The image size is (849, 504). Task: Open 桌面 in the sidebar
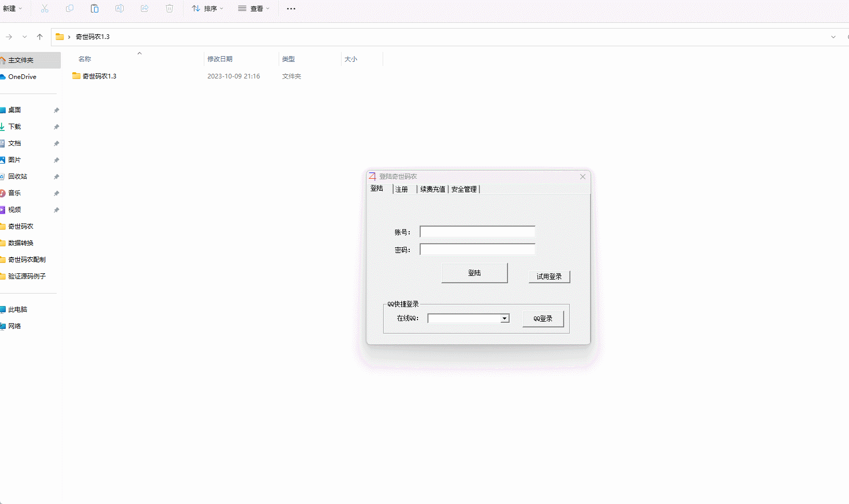(15, 110)
